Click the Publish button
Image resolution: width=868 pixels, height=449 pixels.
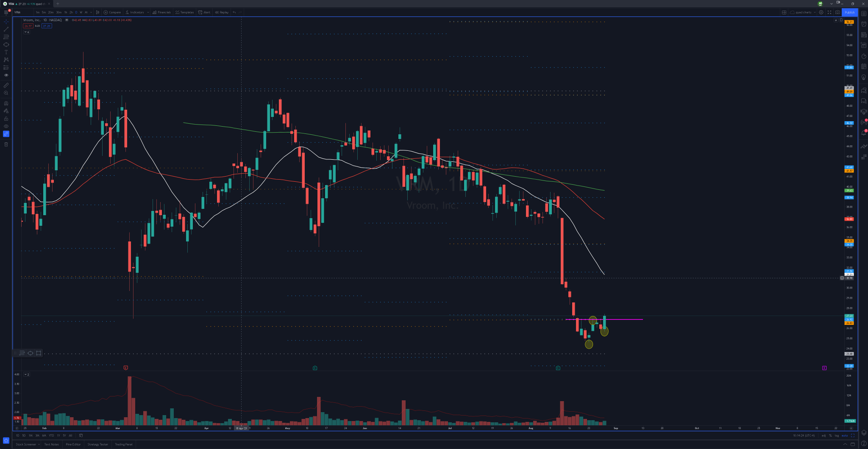point(850,12)
